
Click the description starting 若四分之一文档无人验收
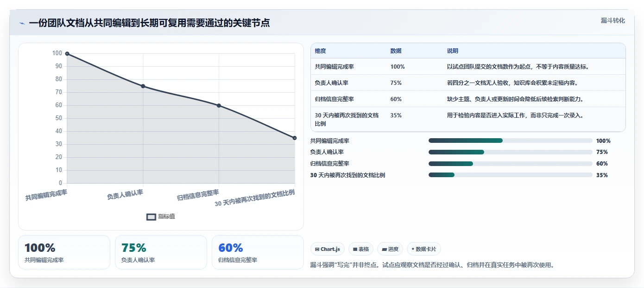tap(512, 83)
